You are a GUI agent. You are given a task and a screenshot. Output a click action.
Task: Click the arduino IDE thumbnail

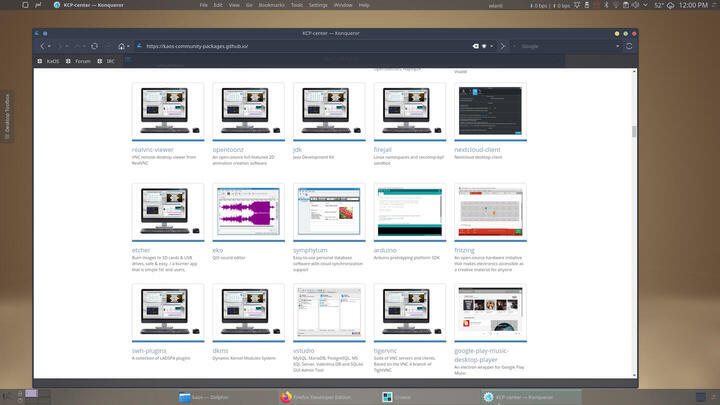click(x=410, y=212)
